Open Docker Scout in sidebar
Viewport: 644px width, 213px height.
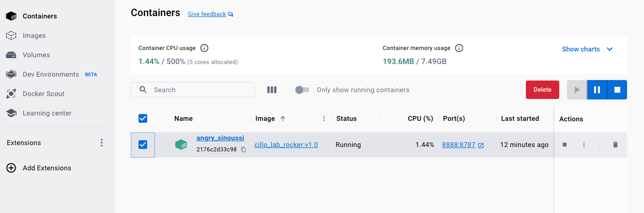pos(44,94)
